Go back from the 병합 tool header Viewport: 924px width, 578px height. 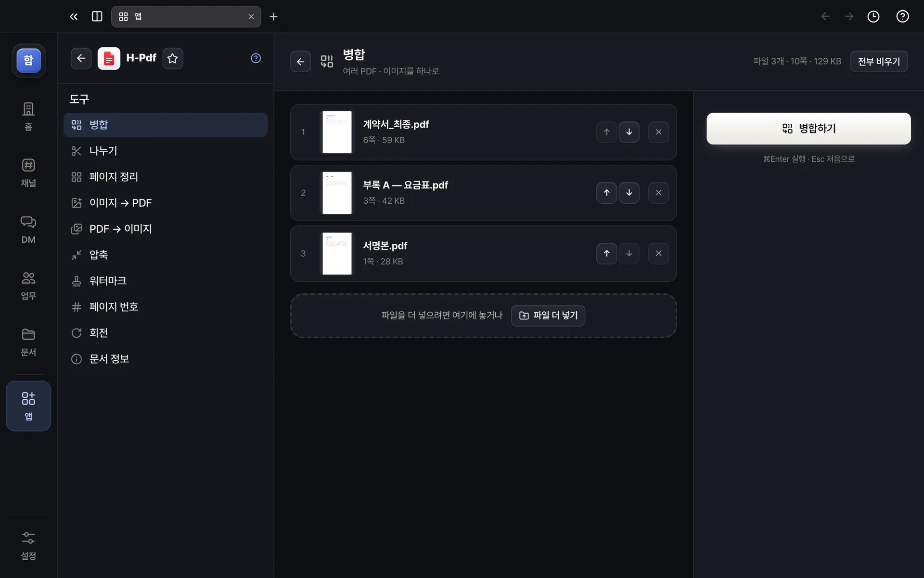(300, 61)
